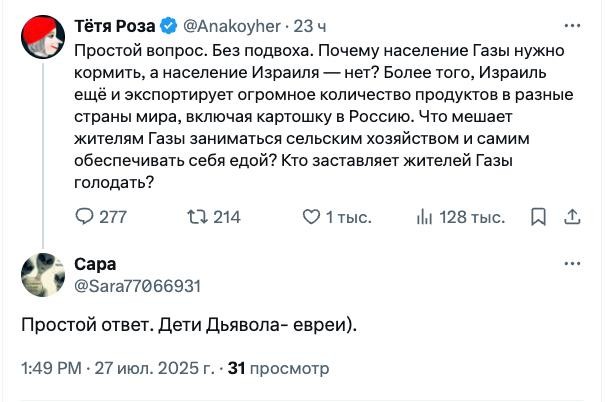Click the blue verified badge next to Тётя Роза

[168, 26]
